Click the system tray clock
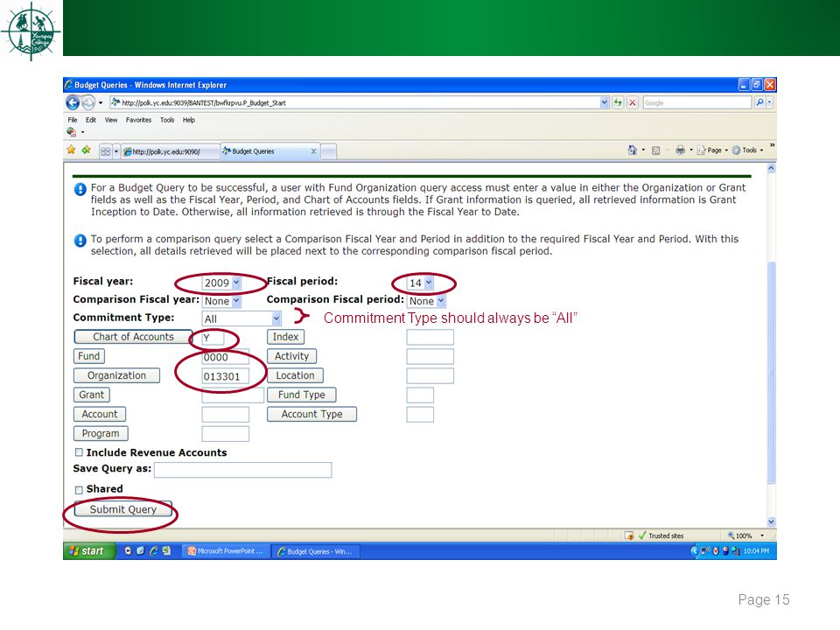 coord(756,551)
